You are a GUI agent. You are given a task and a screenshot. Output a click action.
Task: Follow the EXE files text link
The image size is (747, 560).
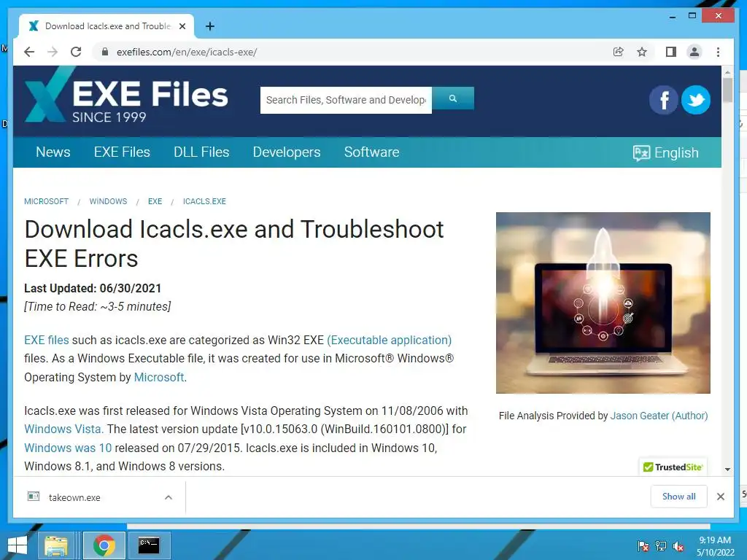47,340
